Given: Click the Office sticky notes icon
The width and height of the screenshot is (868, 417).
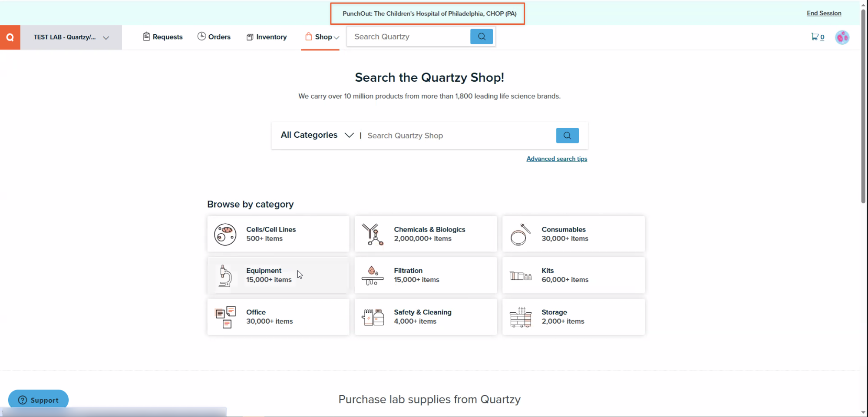Looking at the screenshot, I should coord(225,317).
